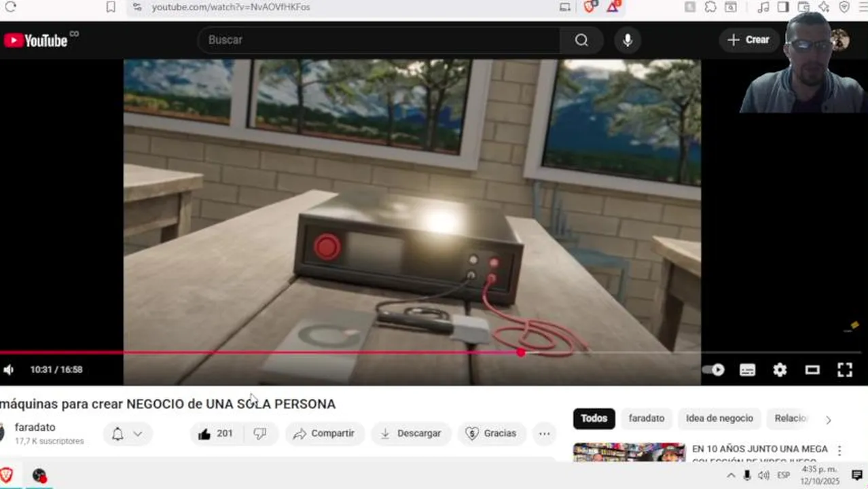Select the partially visible Relacio chip

click(789, 418)
